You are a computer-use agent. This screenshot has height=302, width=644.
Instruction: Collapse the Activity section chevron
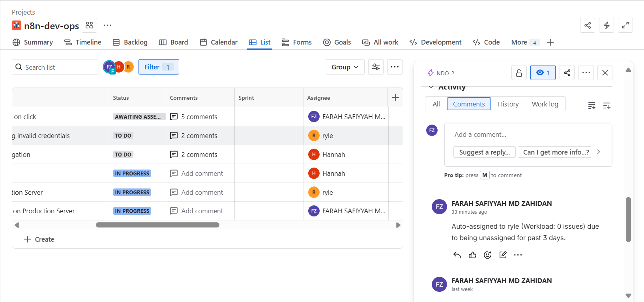[431, 87]
